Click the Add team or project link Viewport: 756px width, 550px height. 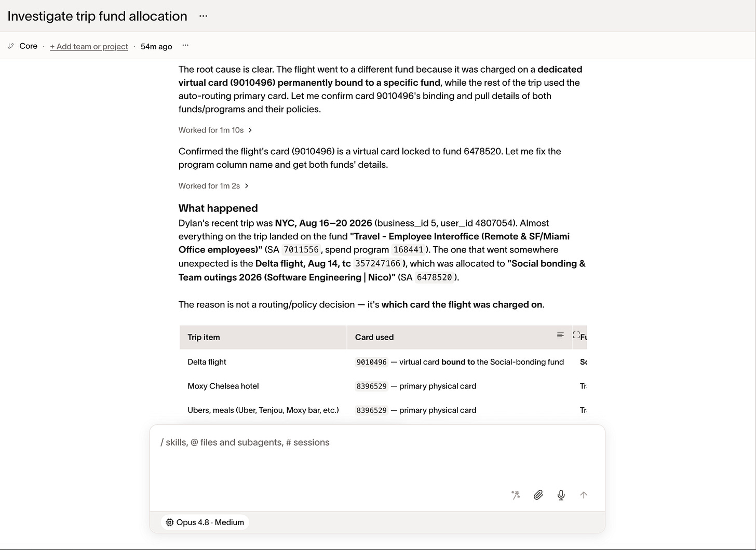(89, 46)
